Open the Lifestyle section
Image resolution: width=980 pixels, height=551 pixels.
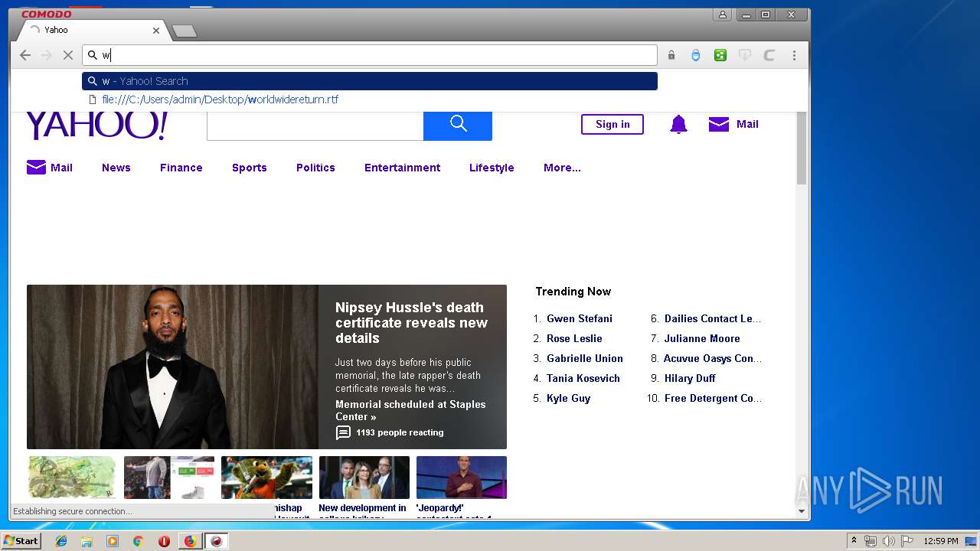[492, 168]
